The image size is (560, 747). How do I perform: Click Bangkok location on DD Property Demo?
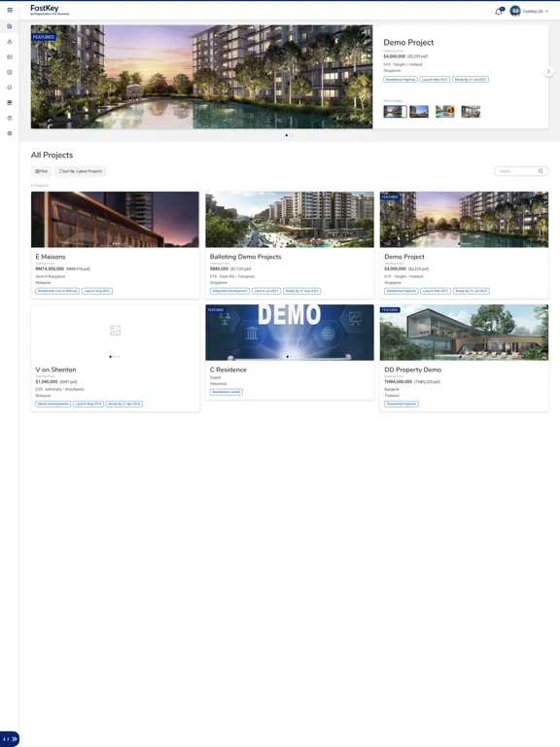[x=392, y=389]
